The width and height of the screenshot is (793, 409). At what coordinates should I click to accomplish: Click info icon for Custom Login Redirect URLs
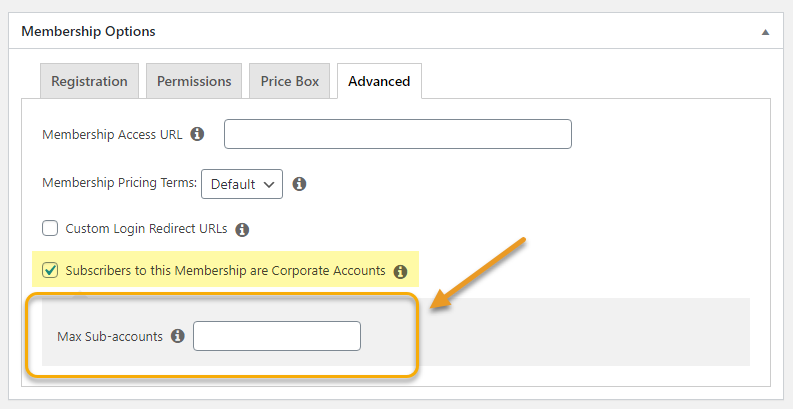242,230
